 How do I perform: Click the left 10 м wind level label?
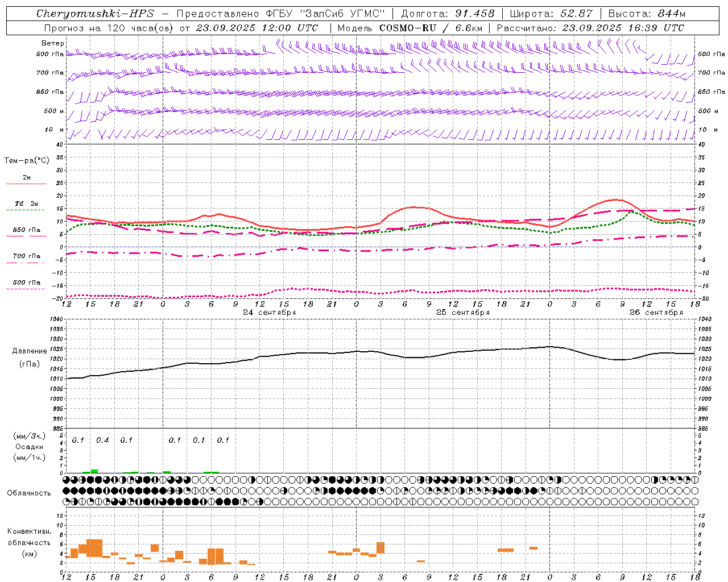(54, 130)
